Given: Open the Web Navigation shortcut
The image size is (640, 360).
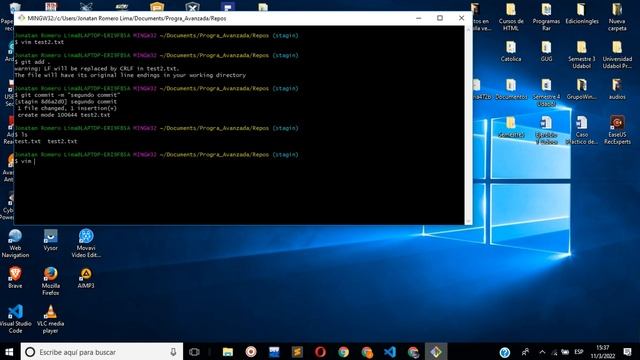Looking at the screenshot, I should pos(15,243).
